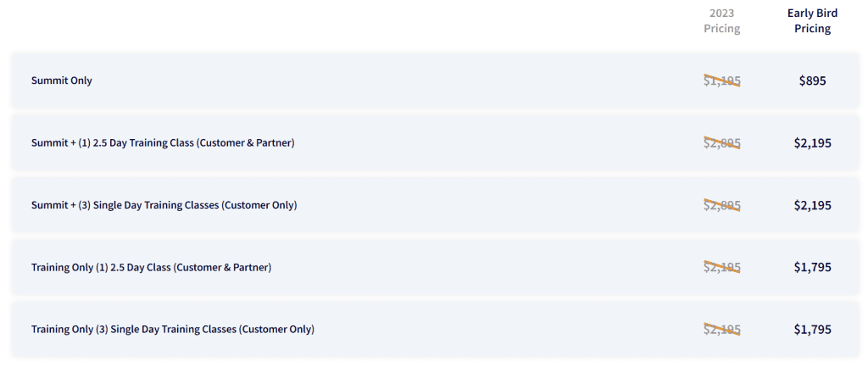Select Training Only (3) Single Day Training Classes row
Viewport: 868px width, 367px height.
coord(435,330)
